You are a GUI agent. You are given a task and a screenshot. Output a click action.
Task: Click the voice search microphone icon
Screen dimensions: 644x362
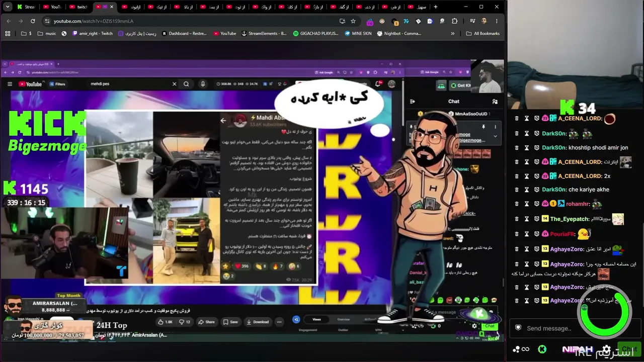pyautogui.click(x=203, y=84)
